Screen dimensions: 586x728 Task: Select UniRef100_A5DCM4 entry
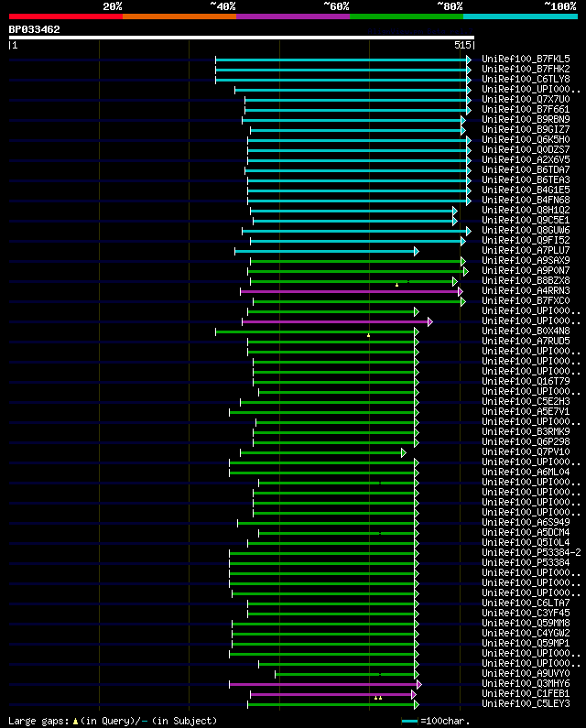coord(526,533)
